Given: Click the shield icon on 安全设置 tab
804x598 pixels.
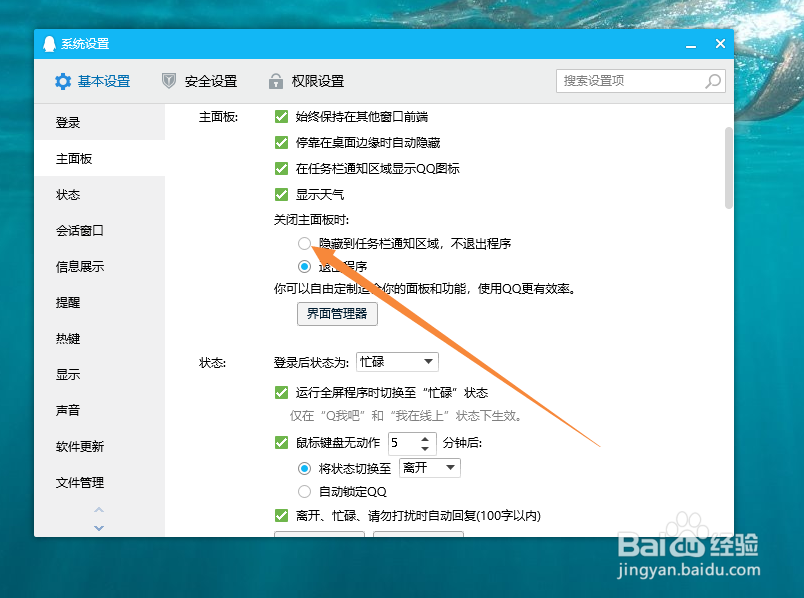Looking at the screenshot, I should pyautogui.click(x=167, y=81).
